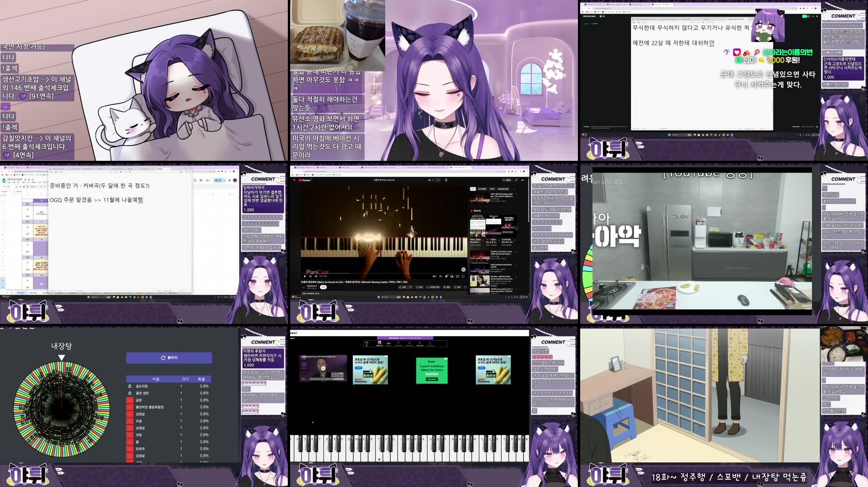Select the keyboard icon in virtual piano toolbar
The image size is (868, 487).
[x=380, y=343]
